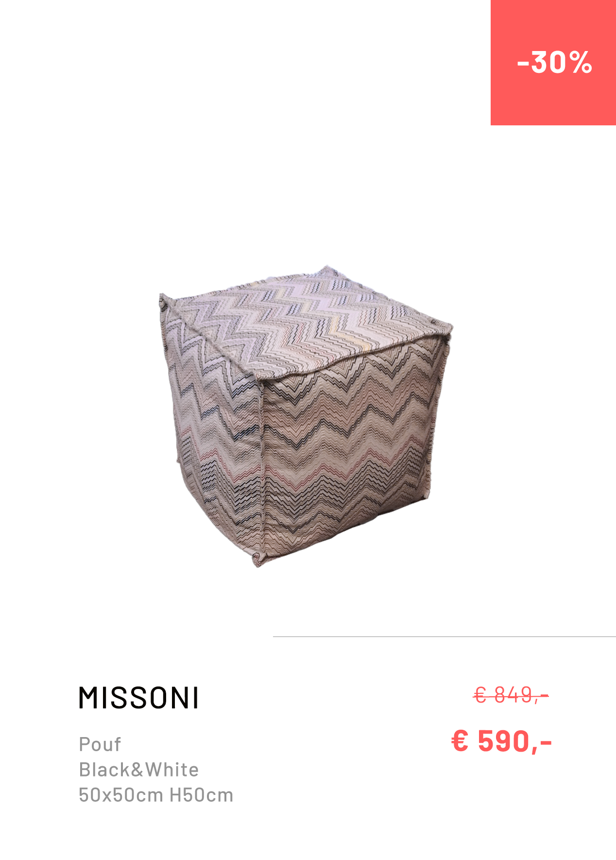This screenshot has height=860, width=616.
Task: Open the Missoni pouf product image
Action: tap(306, 416)
